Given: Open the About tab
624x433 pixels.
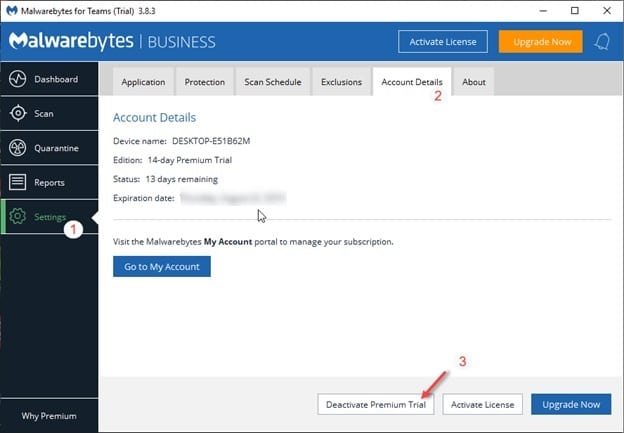Looking at the screenshot, I should 474,82.
